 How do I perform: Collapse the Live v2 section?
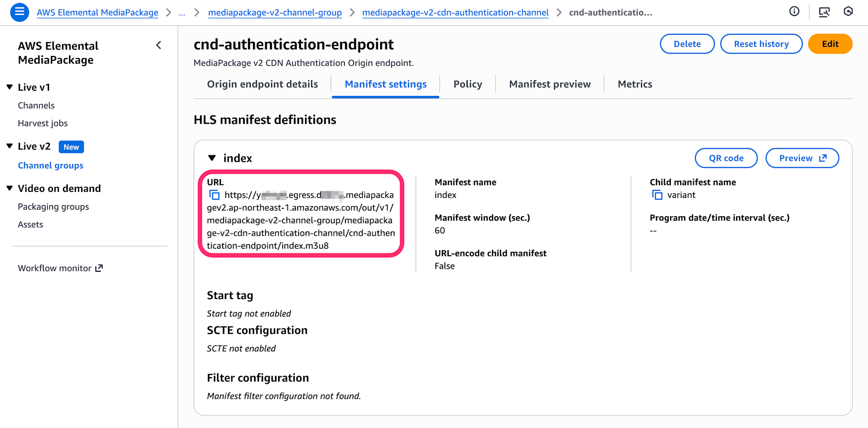tap(10, 146)
